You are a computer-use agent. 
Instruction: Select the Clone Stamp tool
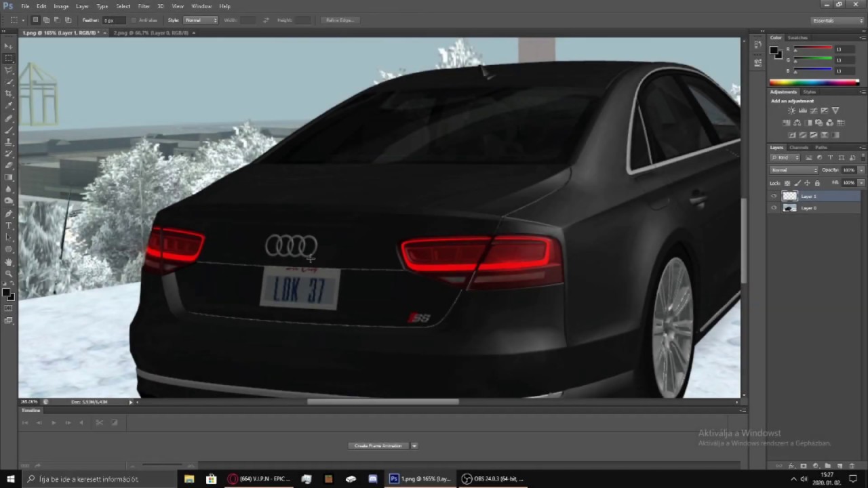tap(9, 142)
